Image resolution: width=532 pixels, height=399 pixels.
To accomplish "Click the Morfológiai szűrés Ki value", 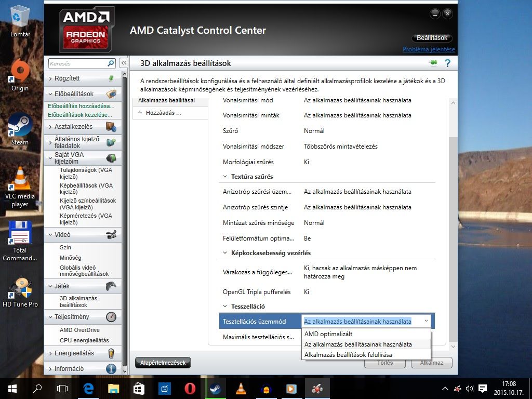I will point(307,162).
